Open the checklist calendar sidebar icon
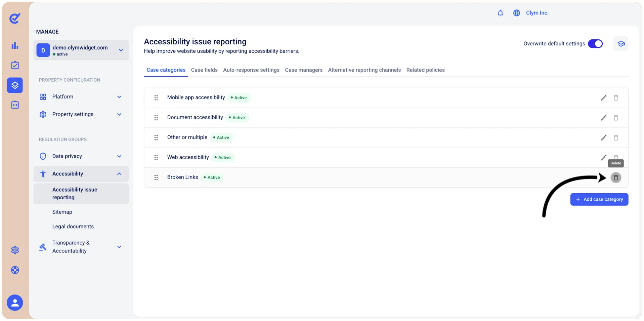Screen dimensions: 644x321 point(15,65)
